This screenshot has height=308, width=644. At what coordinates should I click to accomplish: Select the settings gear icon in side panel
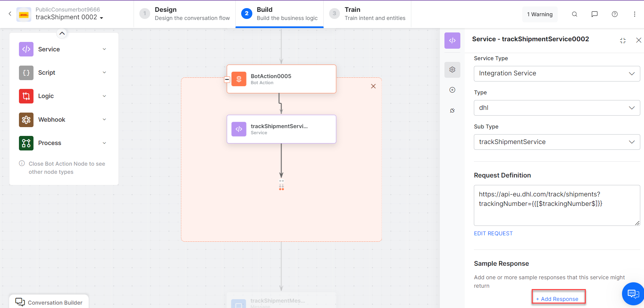452,70
